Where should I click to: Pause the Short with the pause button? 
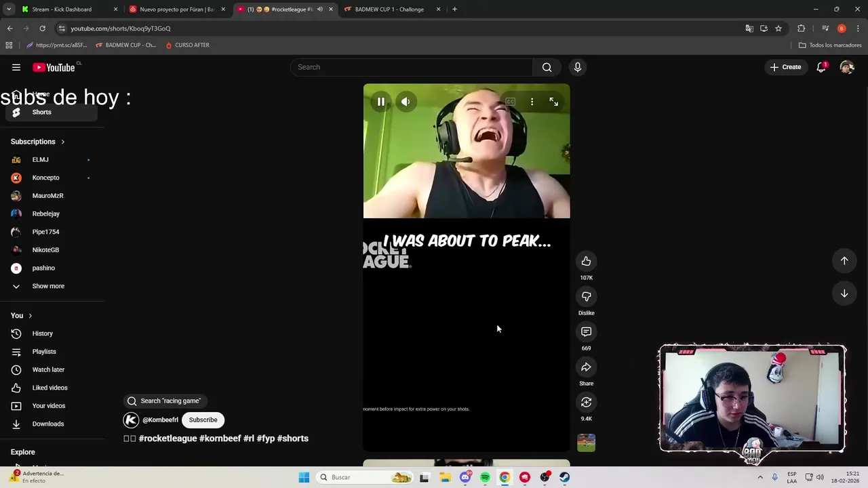click(381, 102)
